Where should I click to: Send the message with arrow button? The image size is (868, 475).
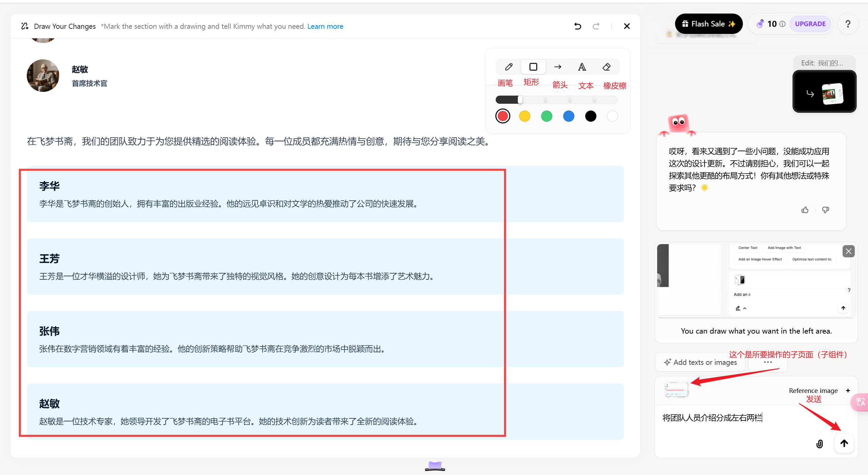tap(844, 443)
